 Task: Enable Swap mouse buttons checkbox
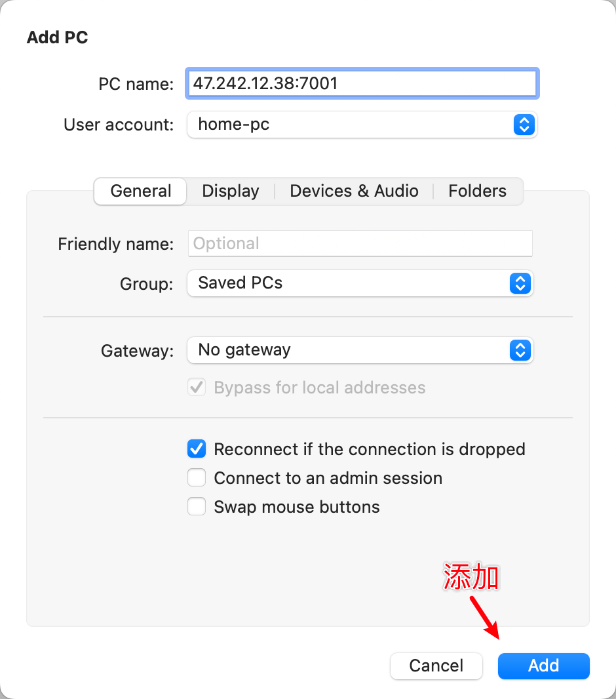coord(197,507)
